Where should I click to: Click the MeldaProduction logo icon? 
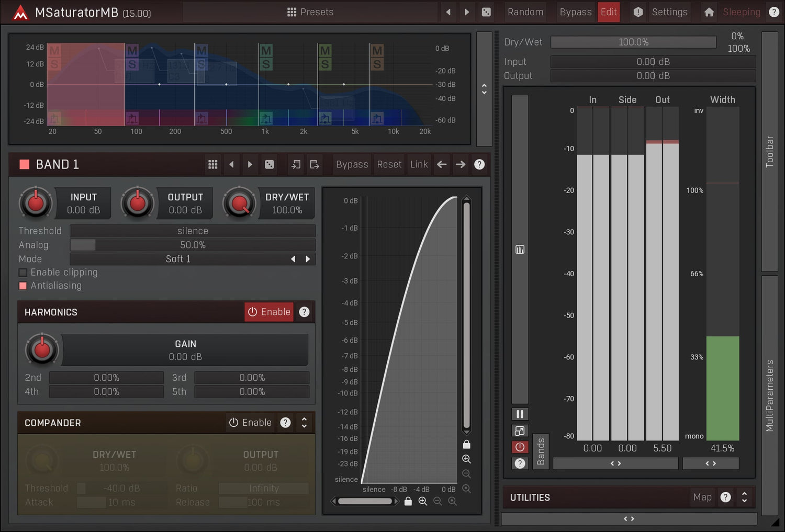[x=20, y=13]
